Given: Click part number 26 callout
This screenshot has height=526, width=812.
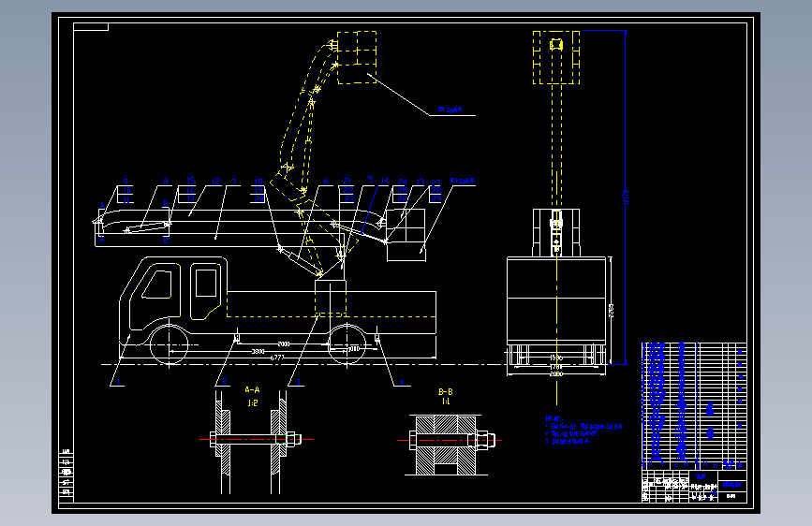Looking at the screenshot, I should click(403, 198).
